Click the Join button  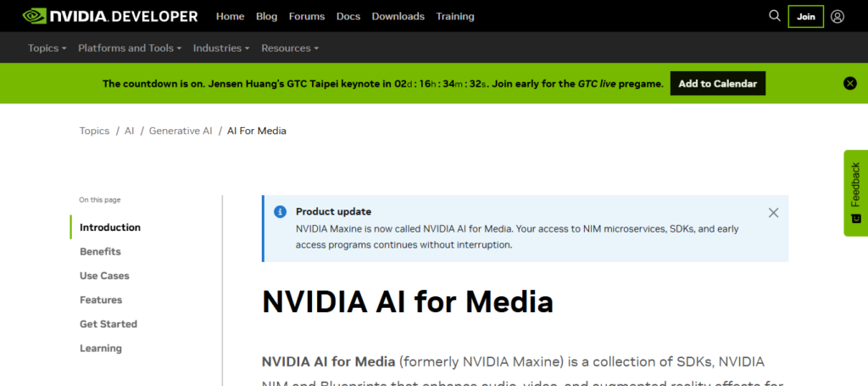click(x=806, y=17)
